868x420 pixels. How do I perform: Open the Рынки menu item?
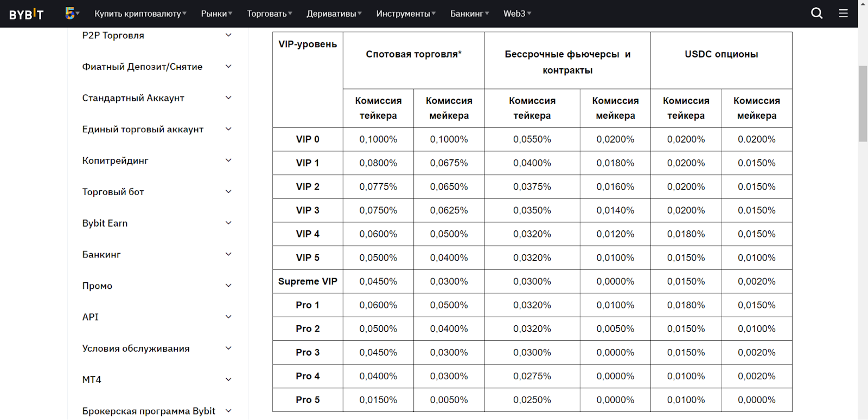216,14
